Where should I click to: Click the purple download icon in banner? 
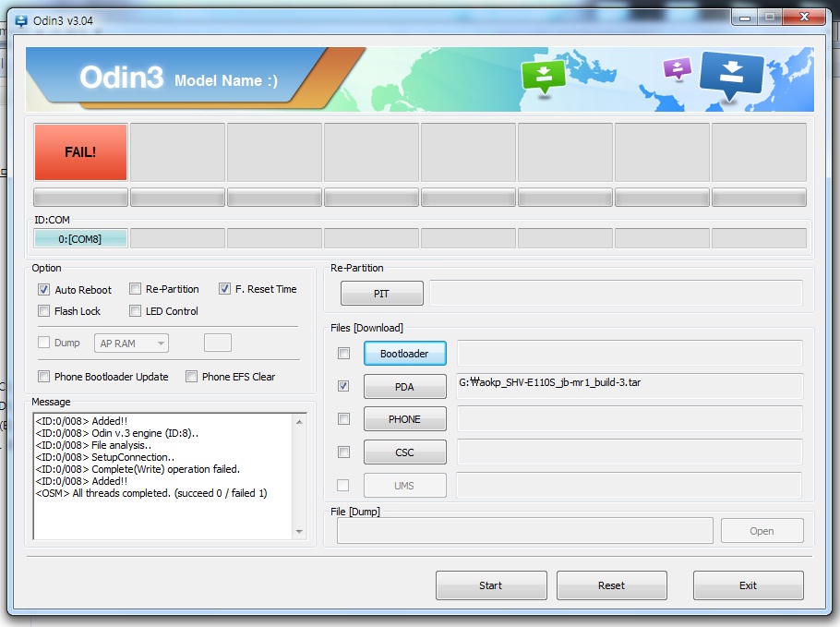point(678,68)
